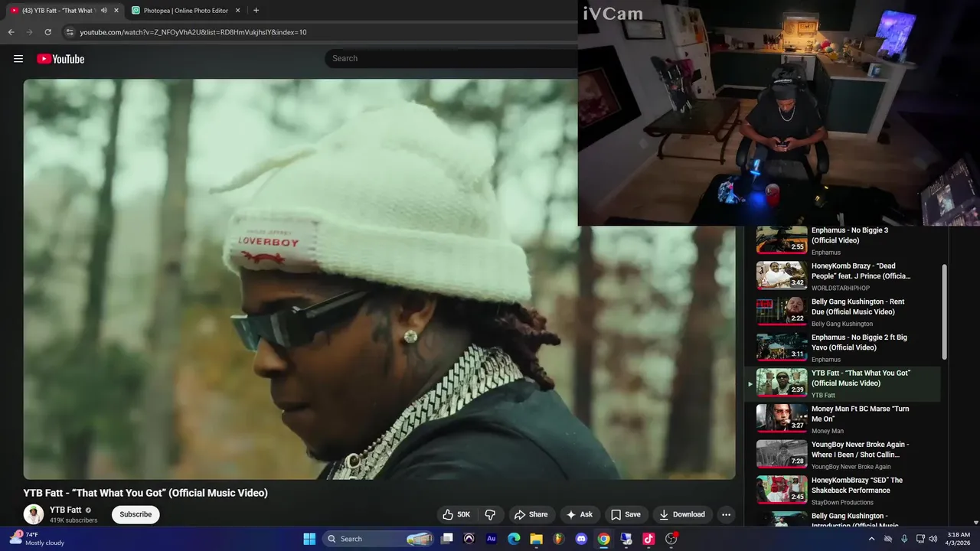Open more actions three-dot menu under video
980x551 pixels.
726,514
